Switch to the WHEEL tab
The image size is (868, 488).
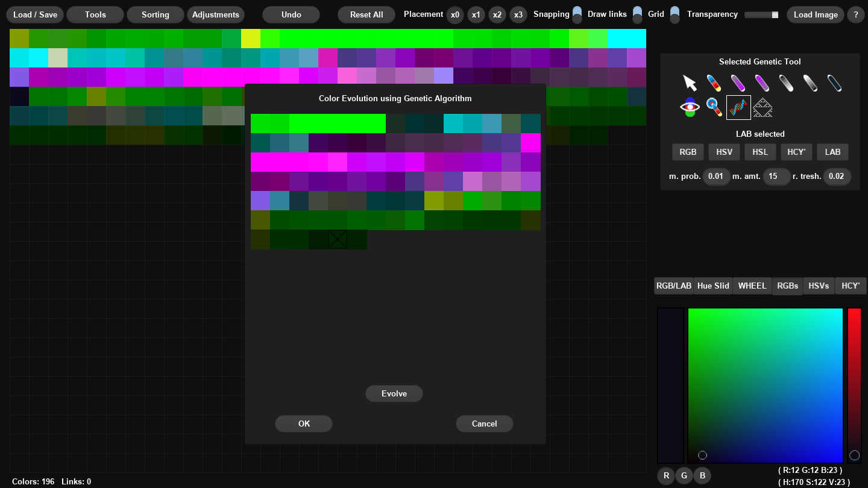pos(752,286)
